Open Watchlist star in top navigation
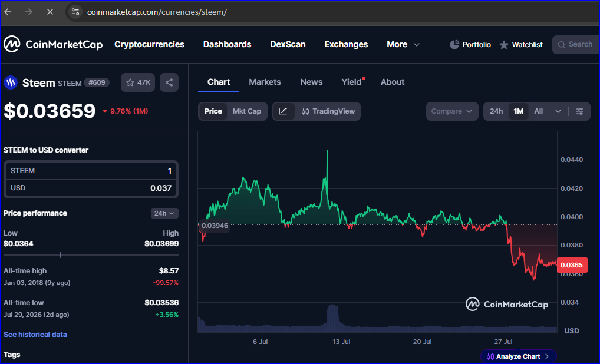The image size is (600, 364). [x=521, y=45]
